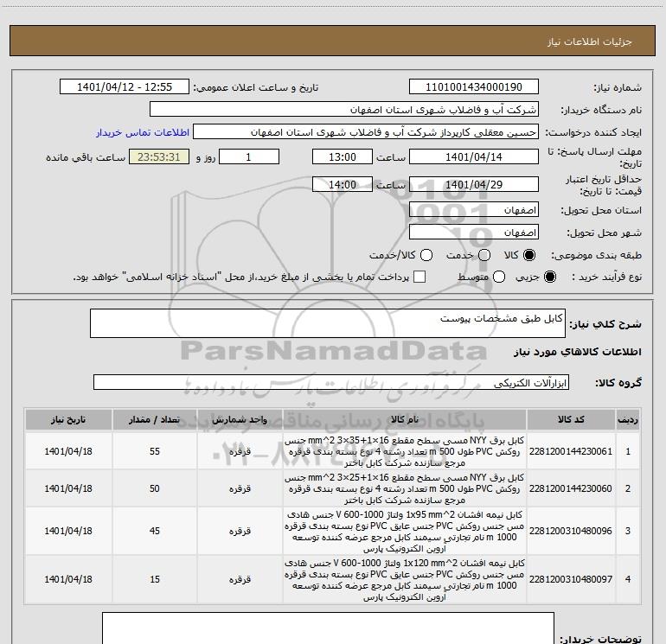The image size is (666, 644).
Task: Click quantity 45 in row 3
Action: coord(155,531)
